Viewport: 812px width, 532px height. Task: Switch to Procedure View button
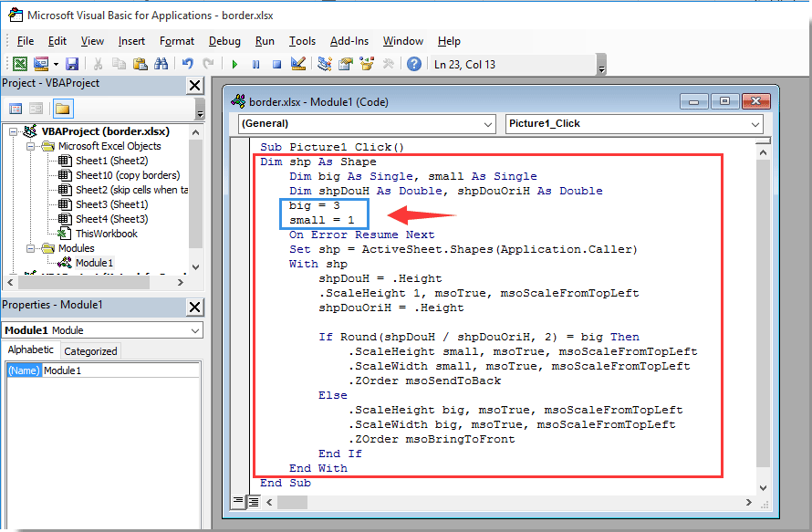click(238, 502)
